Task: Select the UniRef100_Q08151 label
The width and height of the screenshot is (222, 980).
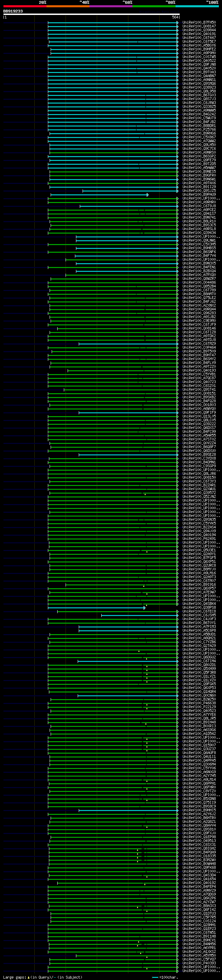Action: [199, 394]
